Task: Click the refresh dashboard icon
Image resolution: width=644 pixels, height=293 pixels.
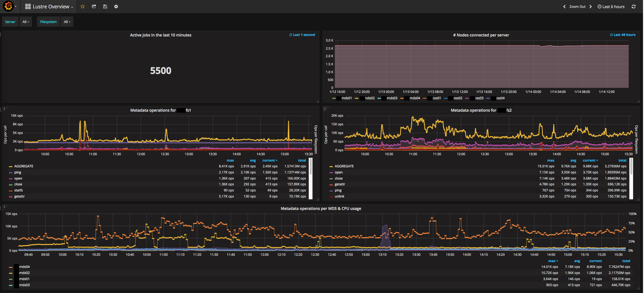Action: tap(634, 7)
